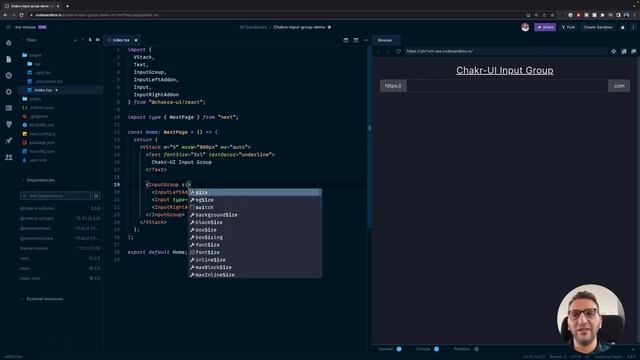640x360 pixels.
Task: Open the editor more-options ellipsis
Action: tap(366, 40)
